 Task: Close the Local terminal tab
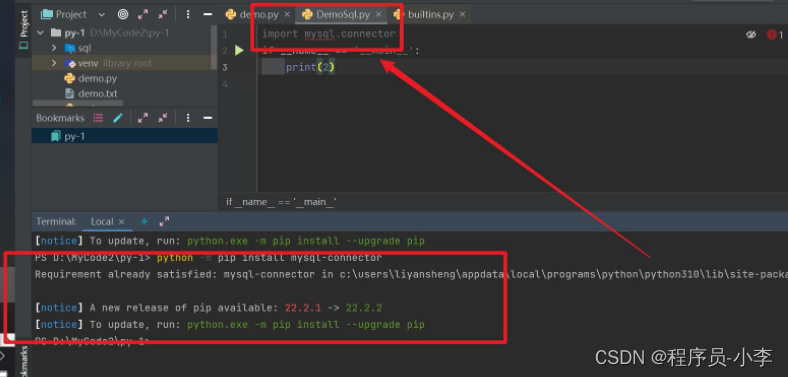pos(122,222)
